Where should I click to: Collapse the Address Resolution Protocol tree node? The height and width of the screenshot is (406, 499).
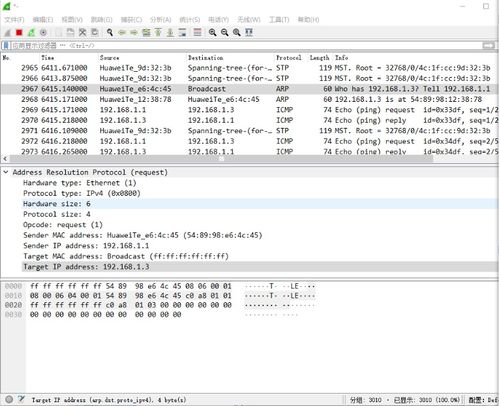[6, 172]
